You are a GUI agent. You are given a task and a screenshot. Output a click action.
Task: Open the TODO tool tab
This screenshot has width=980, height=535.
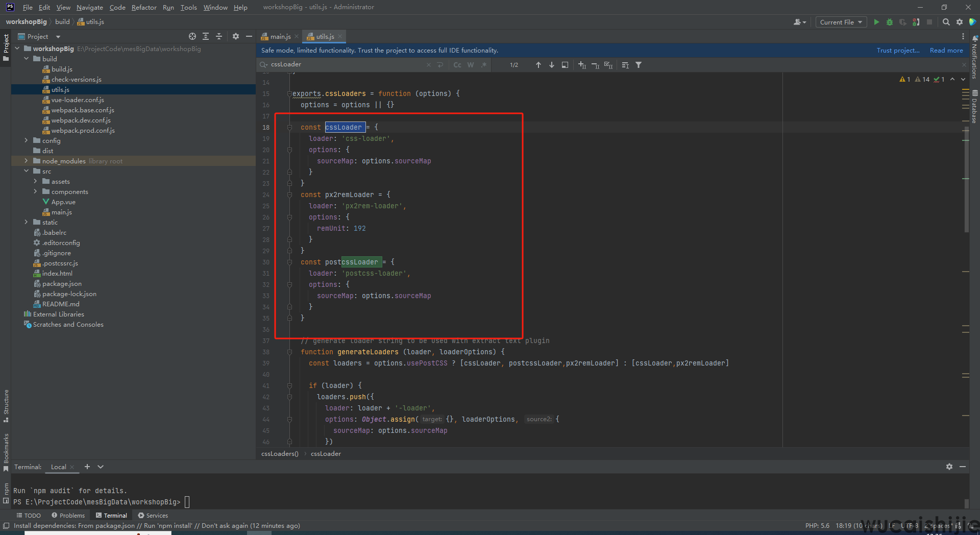(29, 516)
